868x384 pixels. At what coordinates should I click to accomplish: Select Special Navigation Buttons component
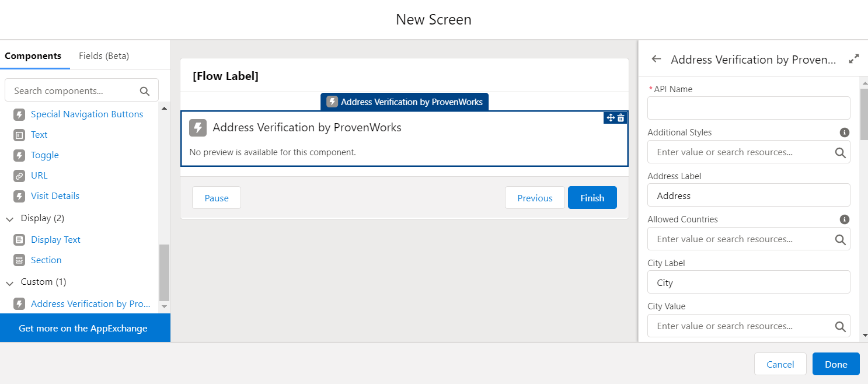(87, 114)
